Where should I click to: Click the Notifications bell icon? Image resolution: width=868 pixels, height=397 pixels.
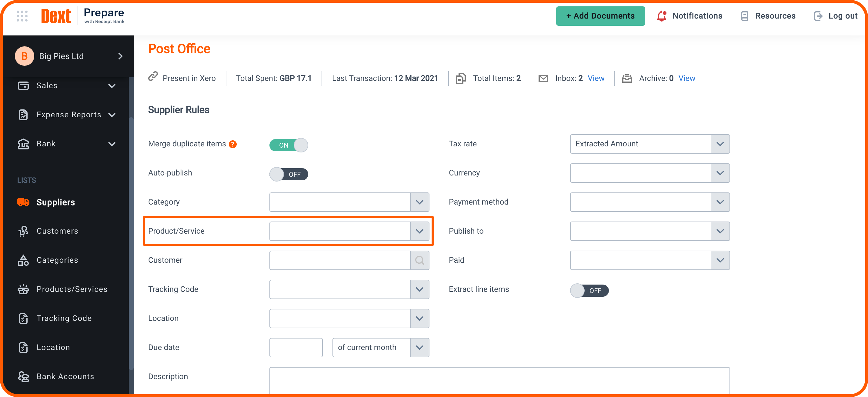click(661, 16)
